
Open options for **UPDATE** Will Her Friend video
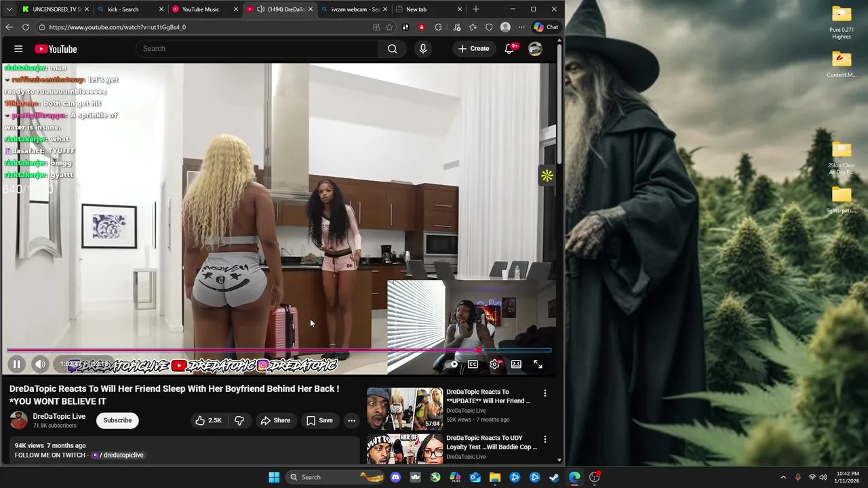[x=545, y=393]
